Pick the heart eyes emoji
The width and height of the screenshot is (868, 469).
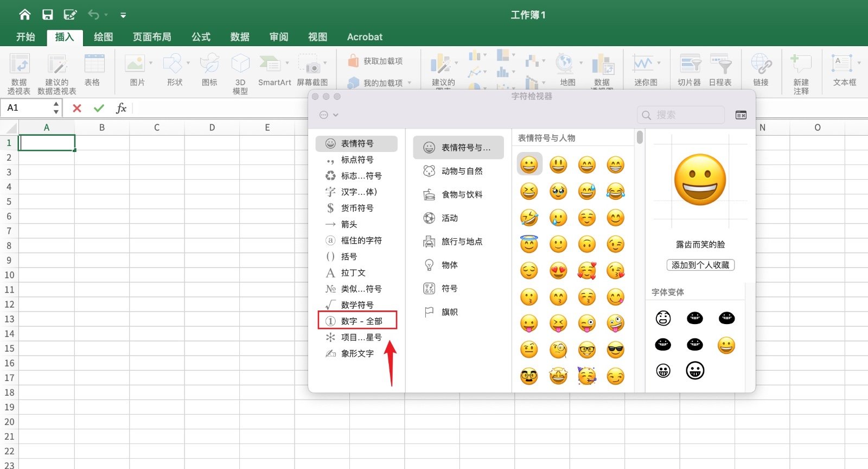(x=558, y=270)
